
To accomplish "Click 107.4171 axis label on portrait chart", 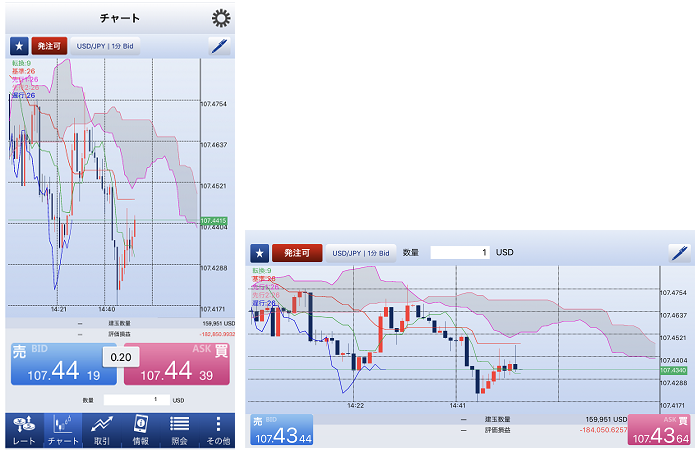I will (213, 309).
